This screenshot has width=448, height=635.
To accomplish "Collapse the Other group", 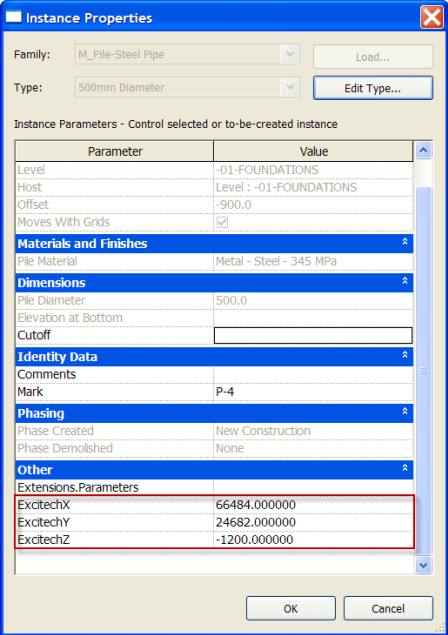I will [x=405, y=468].
